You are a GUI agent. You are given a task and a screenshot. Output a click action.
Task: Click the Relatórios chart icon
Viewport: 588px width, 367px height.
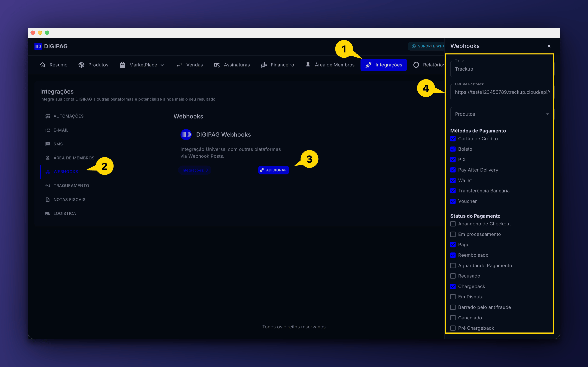click(x=416, y=65)
